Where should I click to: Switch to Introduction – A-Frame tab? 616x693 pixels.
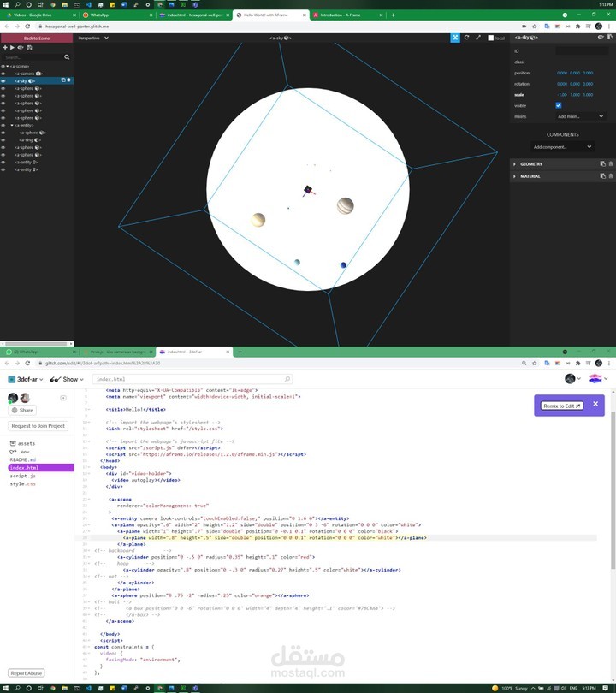(x=346, y=15)
